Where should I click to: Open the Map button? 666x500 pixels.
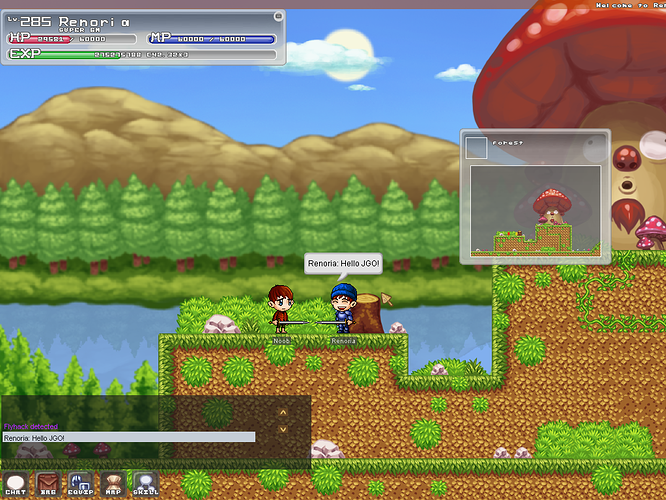113,483
